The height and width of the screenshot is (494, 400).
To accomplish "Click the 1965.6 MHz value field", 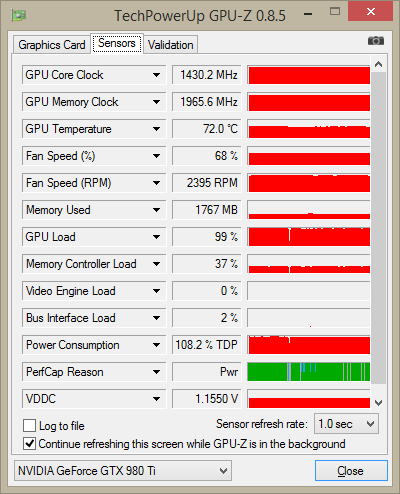I will pos(207,102).
